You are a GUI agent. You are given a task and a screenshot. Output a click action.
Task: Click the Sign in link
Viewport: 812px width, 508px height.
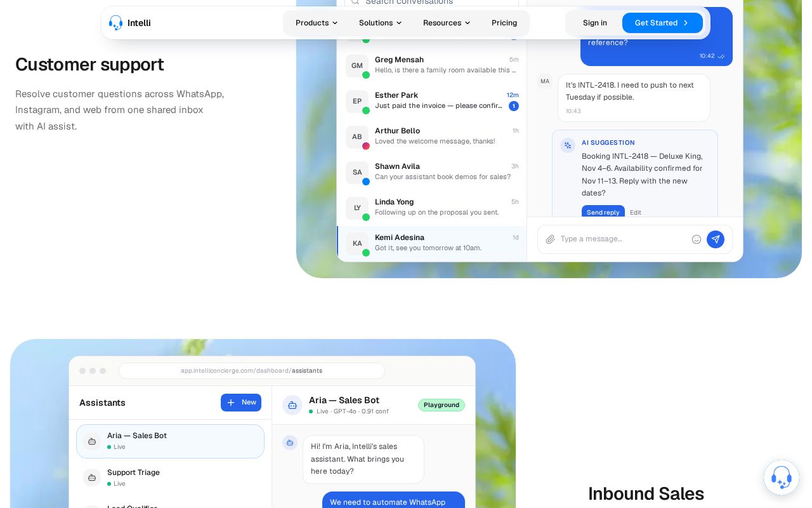tap(595, 23)
